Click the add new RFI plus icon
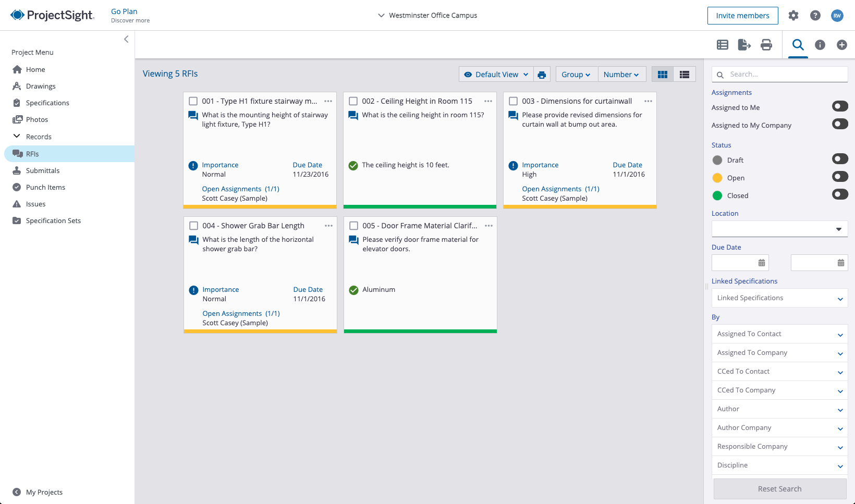This screenshot has width=855, height=504. (841, 45)
